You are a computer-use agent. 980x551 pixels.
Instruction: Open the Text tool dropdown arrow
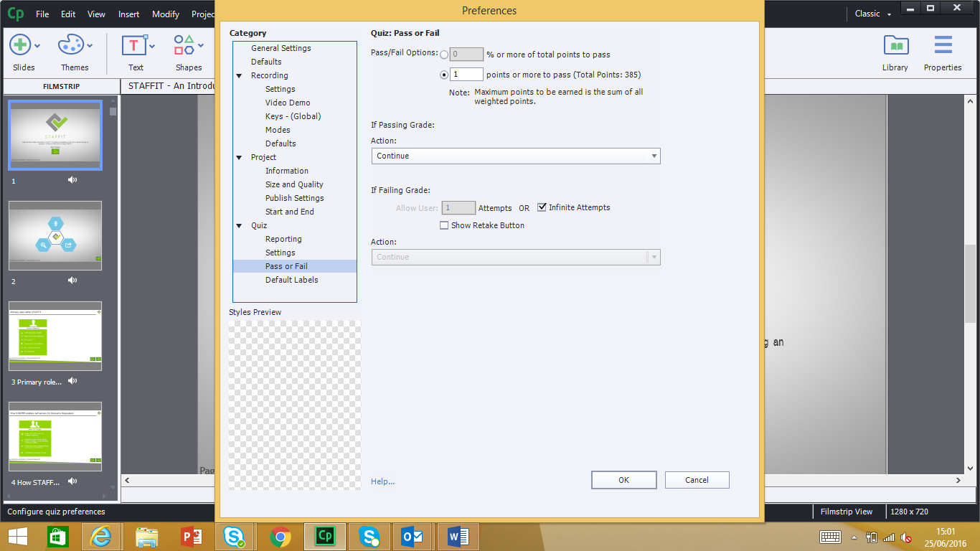click(x=151, y=46)
